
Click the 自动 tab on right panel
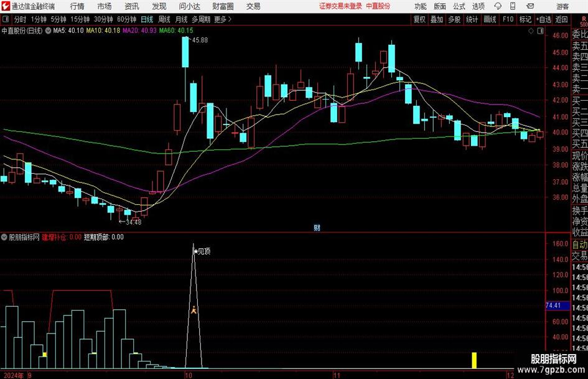pyautogui.click(x=580, y=245)
